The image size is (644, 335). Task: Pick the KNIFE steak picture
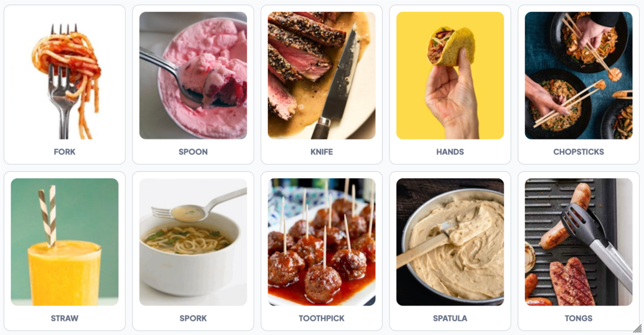click(322, 75)
